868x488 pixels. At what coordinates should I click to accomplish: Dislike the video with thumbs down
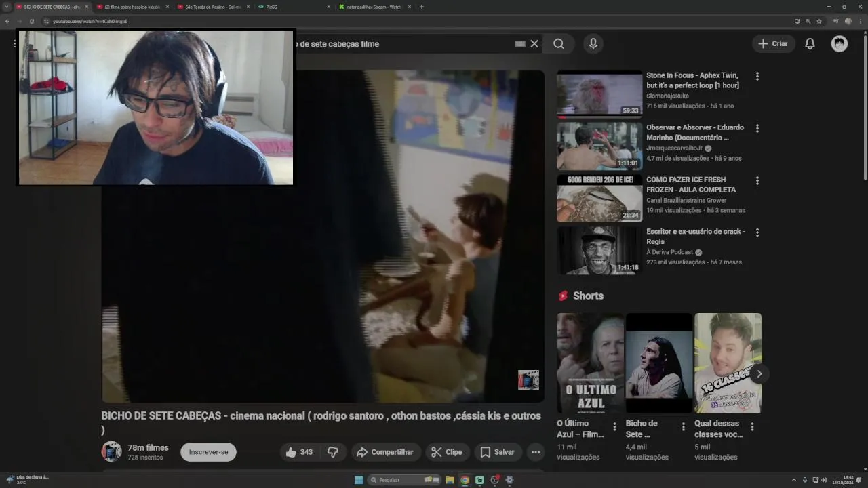(x=333, y=452)
